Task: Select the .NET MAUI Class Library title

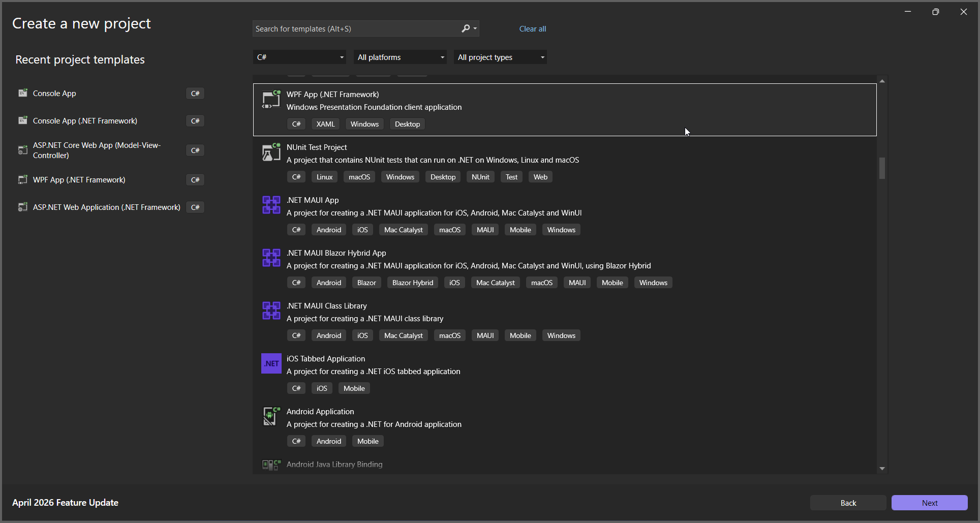Action: [327, 305]
